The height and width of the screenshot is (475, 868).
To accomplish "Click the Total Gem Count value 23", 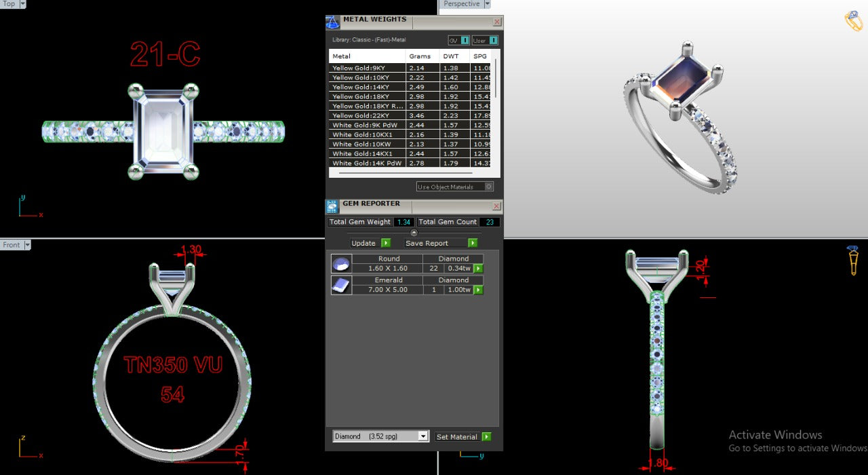I will (490, 222).
